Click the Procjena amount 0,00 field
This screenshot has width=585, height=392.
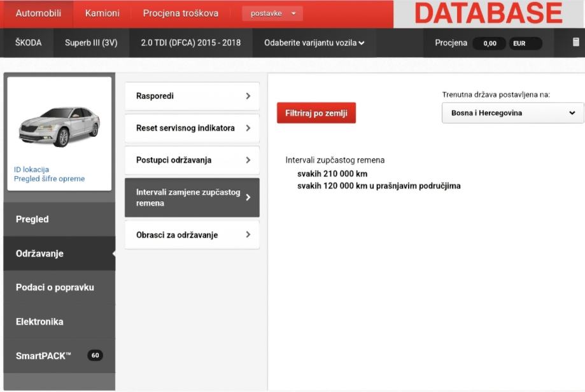490,43
